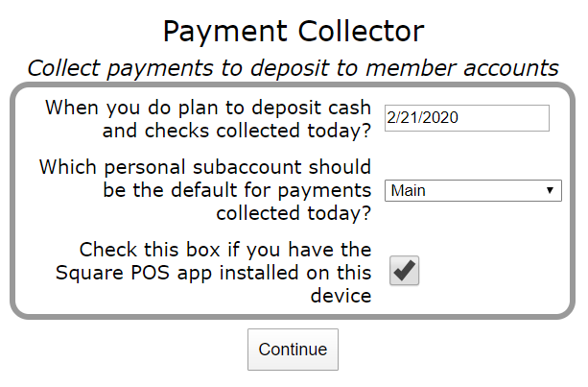Click the Payment Collector heading

[294, 32]
